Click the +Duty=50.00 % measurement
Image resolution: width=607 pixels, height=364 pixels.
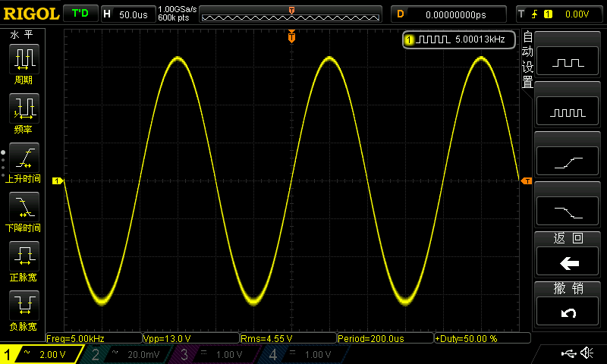(x=483, y=338)
